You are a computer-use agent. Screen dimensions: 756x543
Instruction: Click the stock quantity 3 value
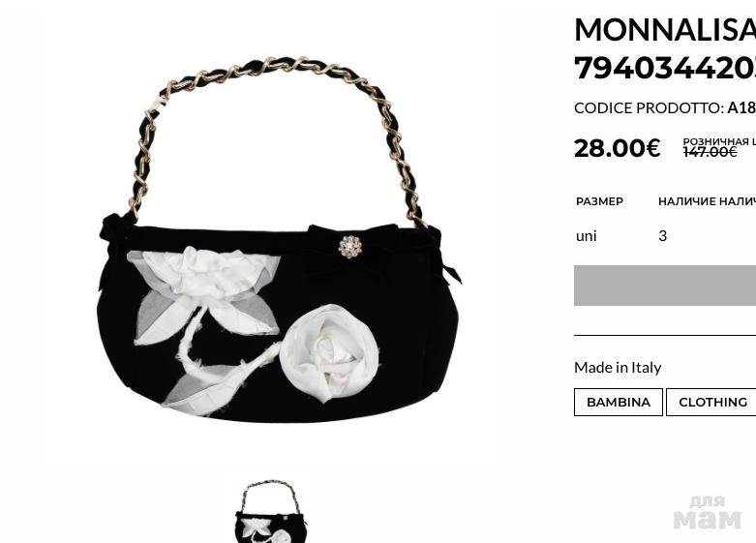(x=662, y=236)
